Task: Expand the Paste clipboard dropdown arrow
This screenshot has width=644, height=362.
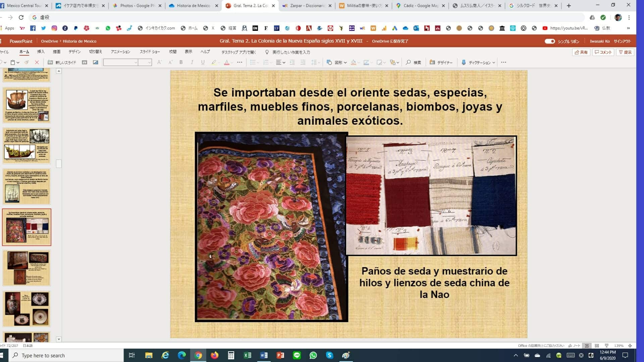Action: pos(18,63)
